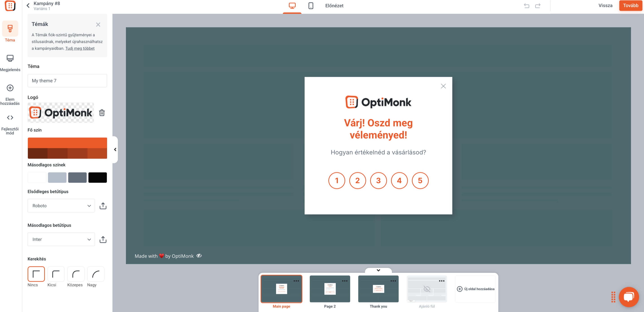Collapse the pages strip with the chevron
Viewport: 644px width, 312px height.
[x=378, y=270]
